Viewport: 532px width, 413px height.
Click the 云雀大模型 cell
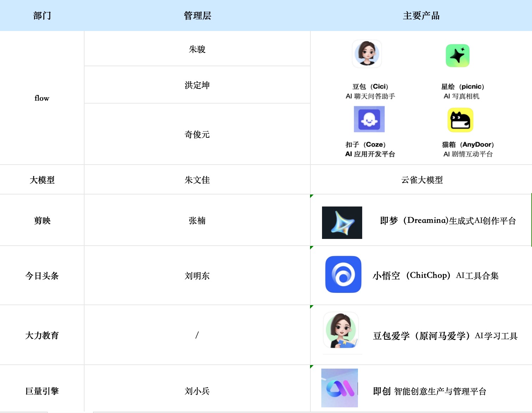(421, 180)
